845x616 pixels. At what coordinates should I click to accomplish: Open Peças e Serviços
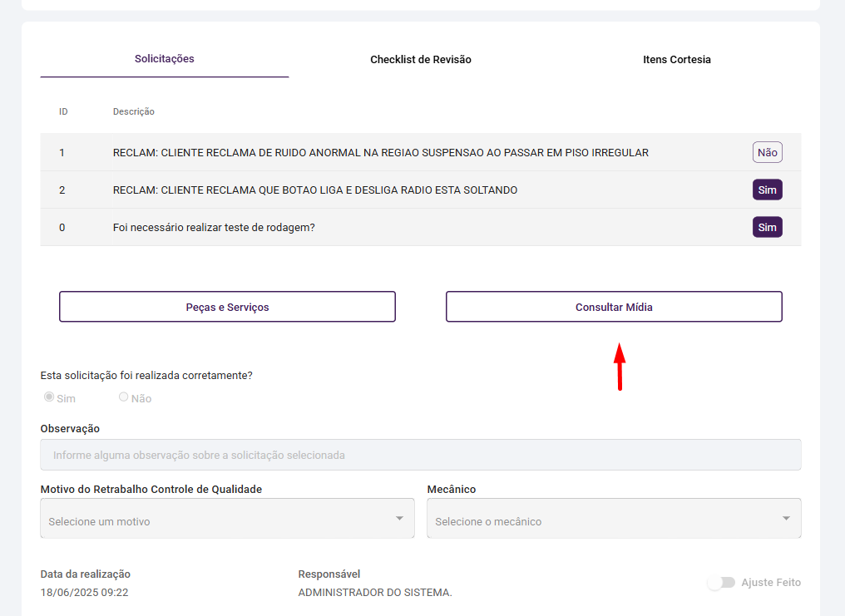pyautogui.click(x=227, y=307)
